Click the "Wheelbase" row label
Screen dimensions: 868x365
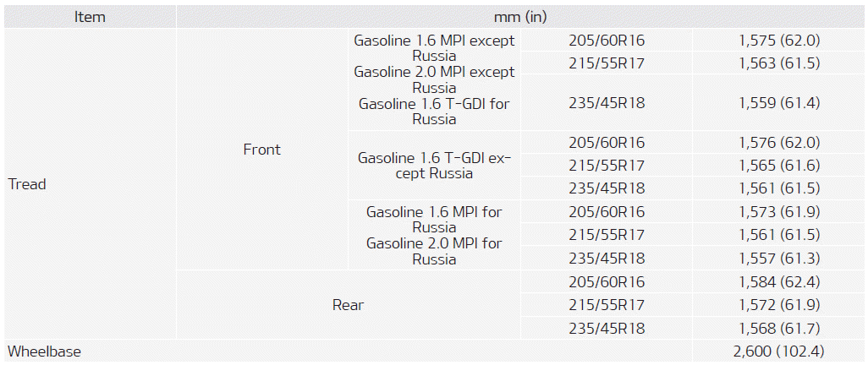44,351
